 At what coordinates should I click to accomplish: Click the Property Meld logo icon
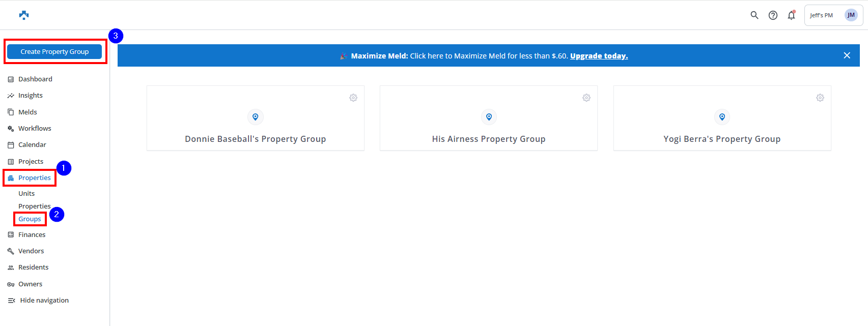pos(24,15)
